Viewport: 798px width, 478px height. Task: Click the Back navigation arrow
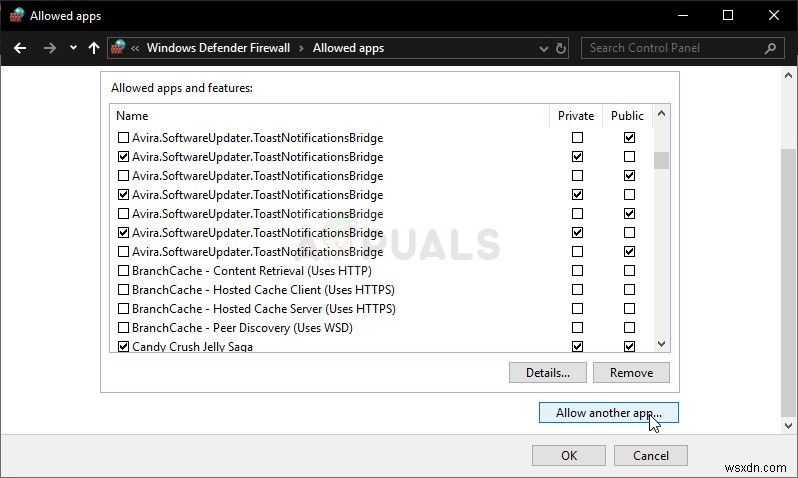pos(20,47)
